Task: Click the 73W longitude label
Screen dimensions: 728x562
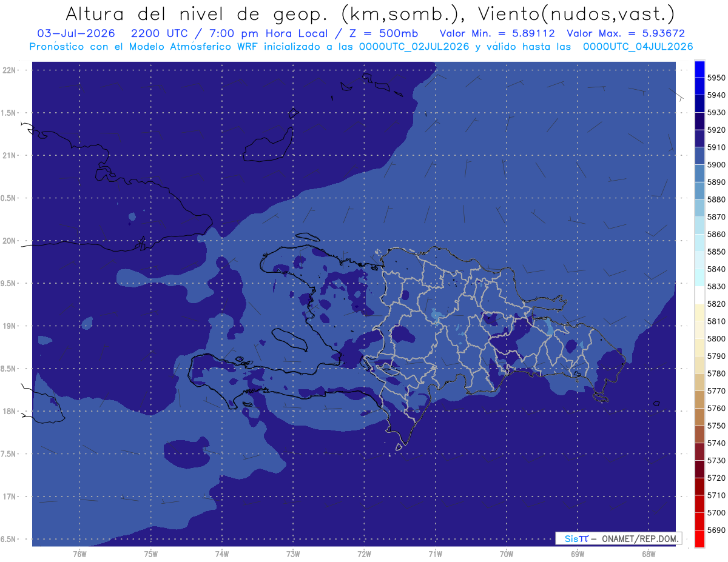Action: [x=293, y=554]
